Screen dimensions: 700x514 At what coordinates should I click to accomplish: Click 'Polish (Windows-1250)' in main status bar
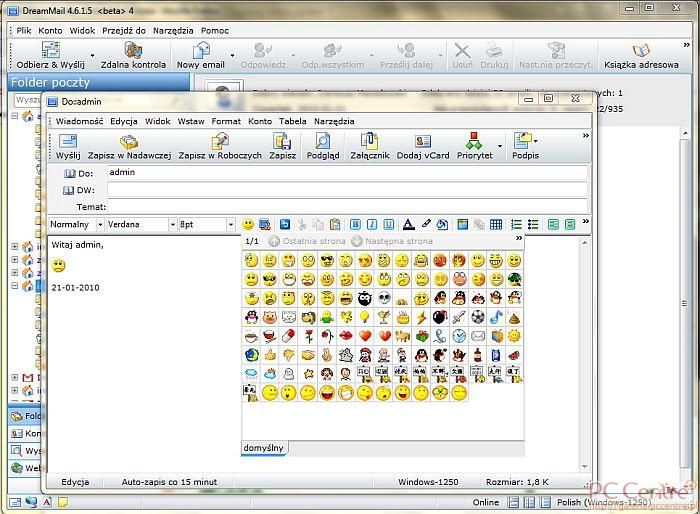[604, 502]
